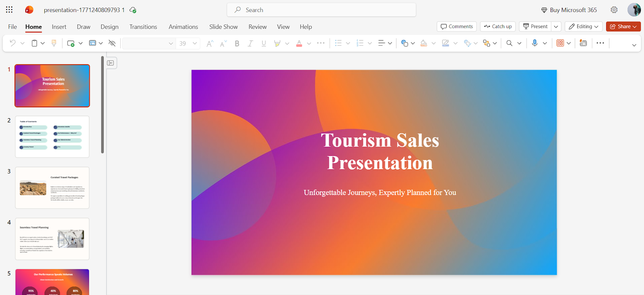
Task: Open the font name combo box
Action: [149, 43]
